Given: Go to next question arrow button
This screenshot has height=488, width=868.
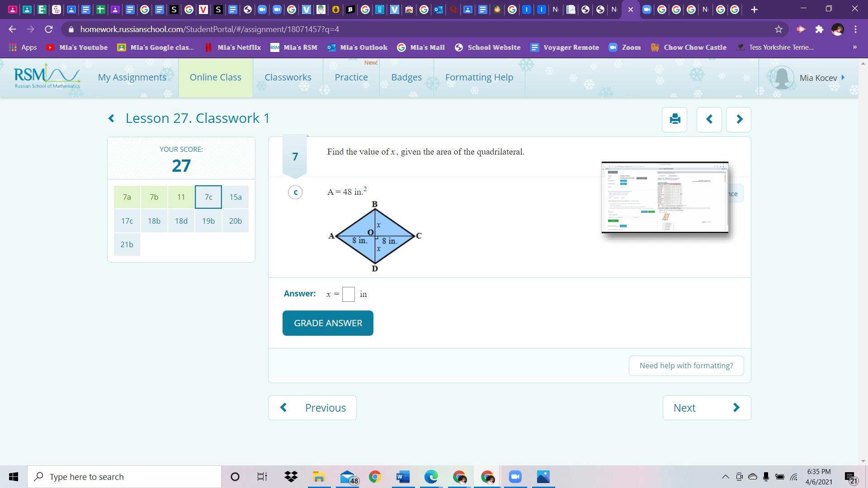Looking at the screenshot, I should (x=739, y=119).
